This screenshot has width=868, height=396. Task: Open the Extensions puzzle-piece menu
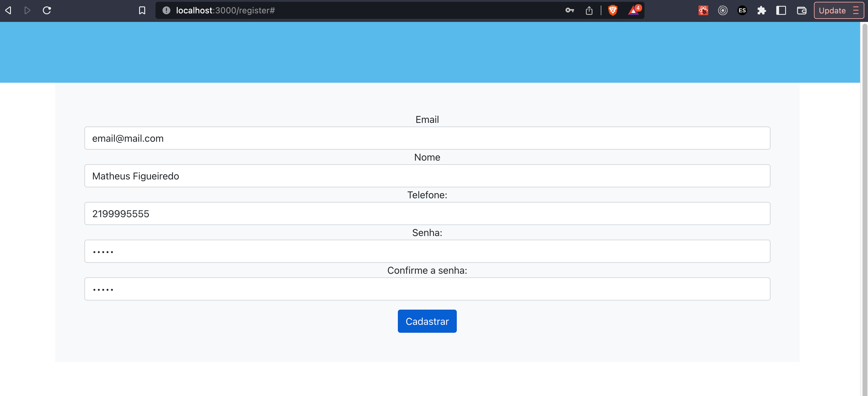pos(762,10)
